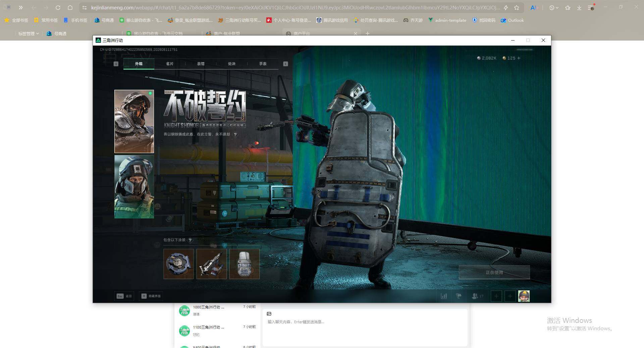644x348 pixels.
Task: Open the 全部书签 bookmarks folder
Action: (x=16, y=20)
